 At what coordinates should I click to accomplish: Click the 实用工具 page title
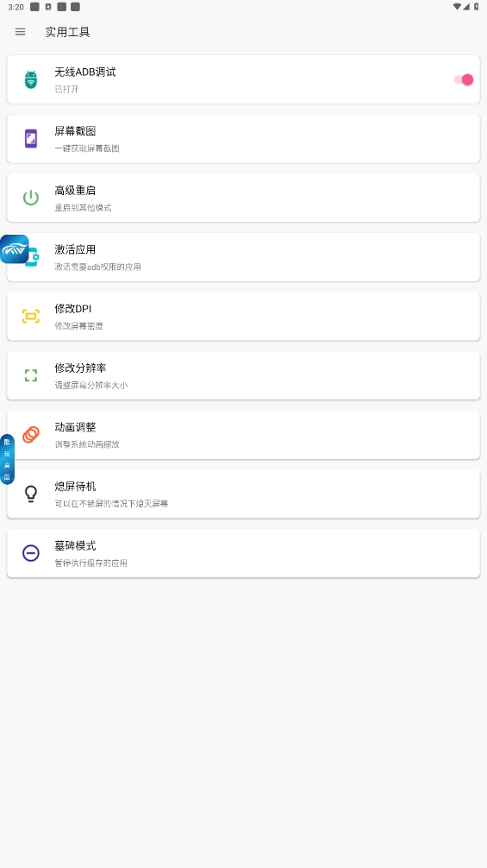pyautogui.click(x=67, y=32)
